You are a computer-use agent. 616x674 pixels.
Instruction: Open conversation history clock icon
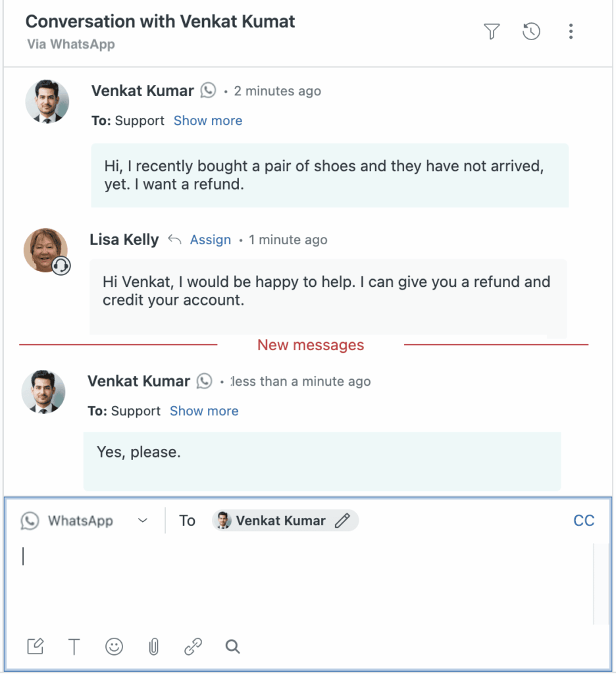tap(531, 31)
